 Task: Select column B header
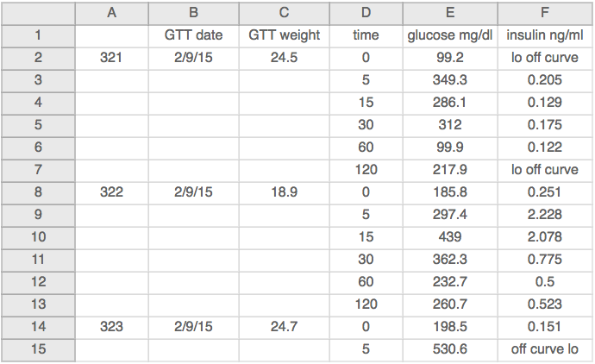tap(193, 13)
